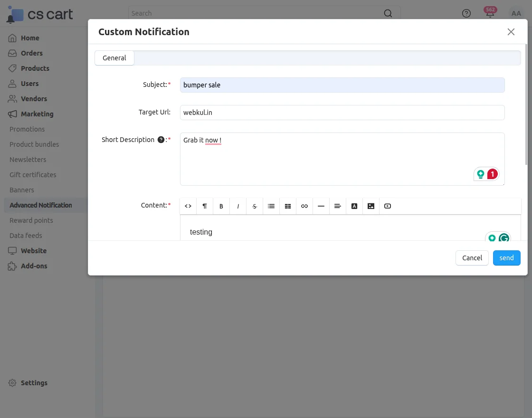532x418 pixels.
Task: Insert a table in the content editor
Action: (x=287, y=206)
